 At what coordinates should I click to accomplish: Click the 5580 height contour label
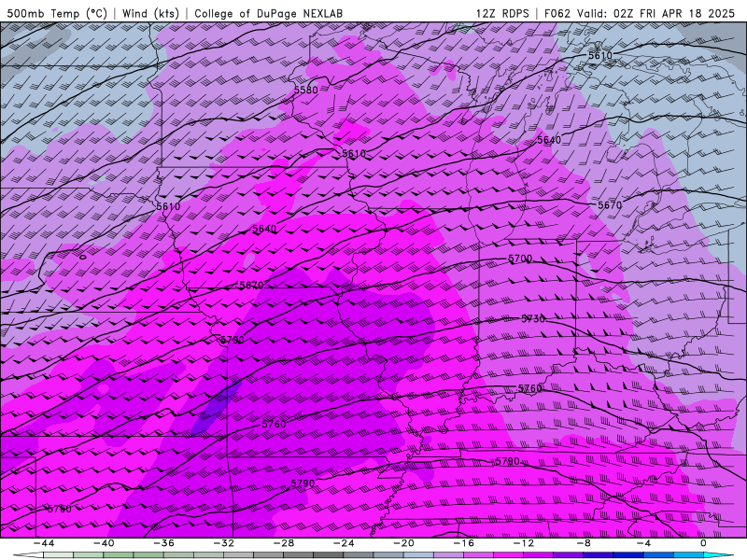[x=306, y=90]
